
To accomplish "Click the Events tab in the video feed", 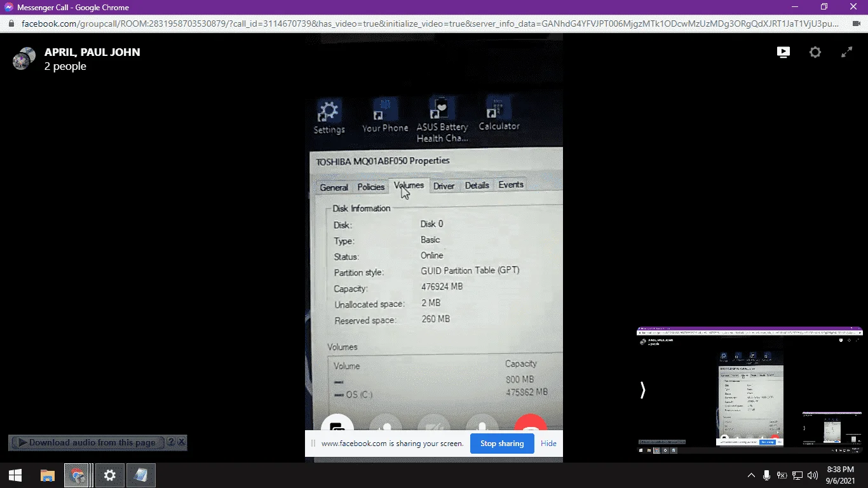I will pyautogui.click(x=511, y=185).
